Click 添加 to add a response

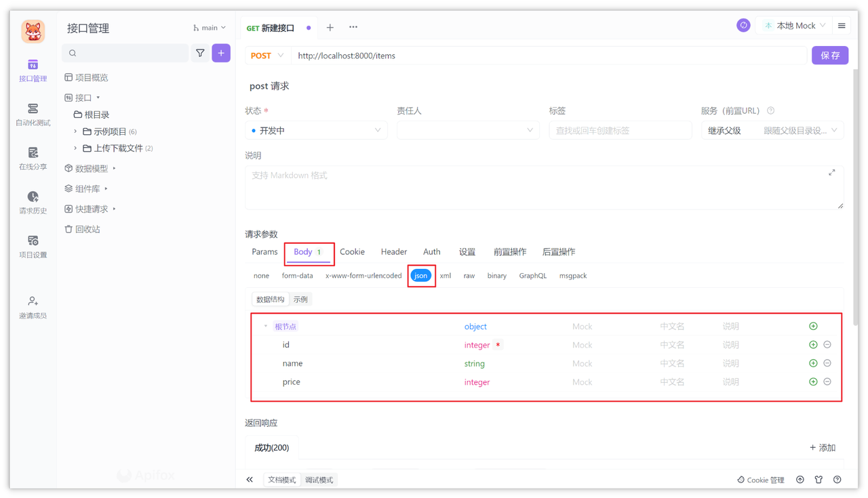coord(823,448)
